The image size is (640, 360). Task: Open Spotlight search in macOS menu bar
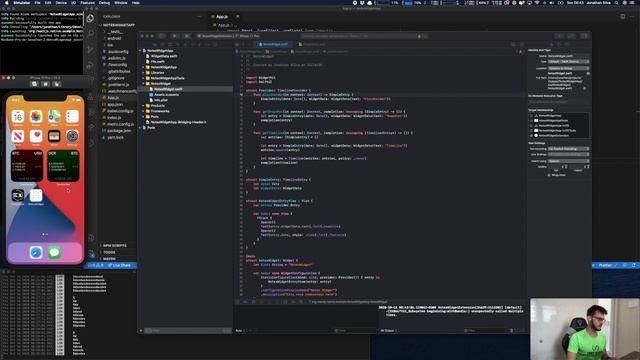click(616, 3)
